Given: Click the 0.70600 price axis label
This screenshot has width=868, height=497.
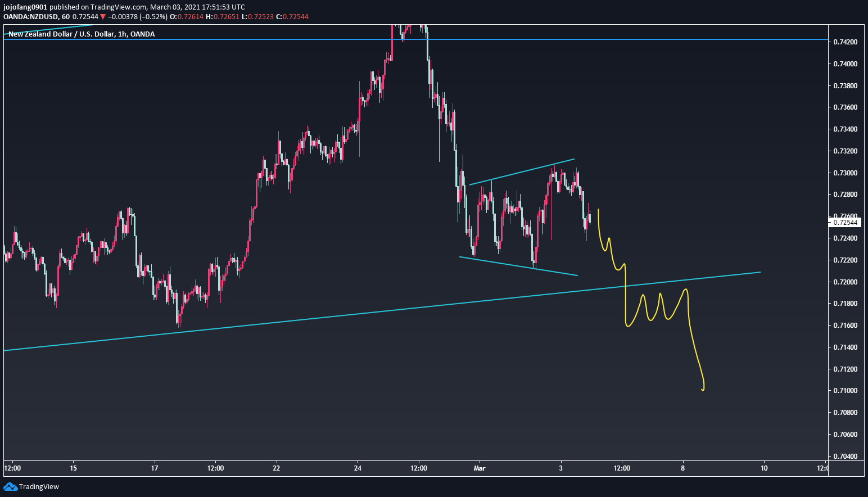Looking at the screenshot, I should (x=845, y=435).
